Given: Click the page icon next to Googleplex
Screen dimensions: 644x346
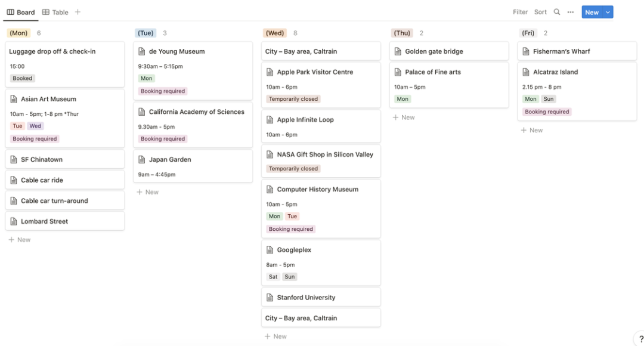Looking at the screenshot, I should point(270,250).
